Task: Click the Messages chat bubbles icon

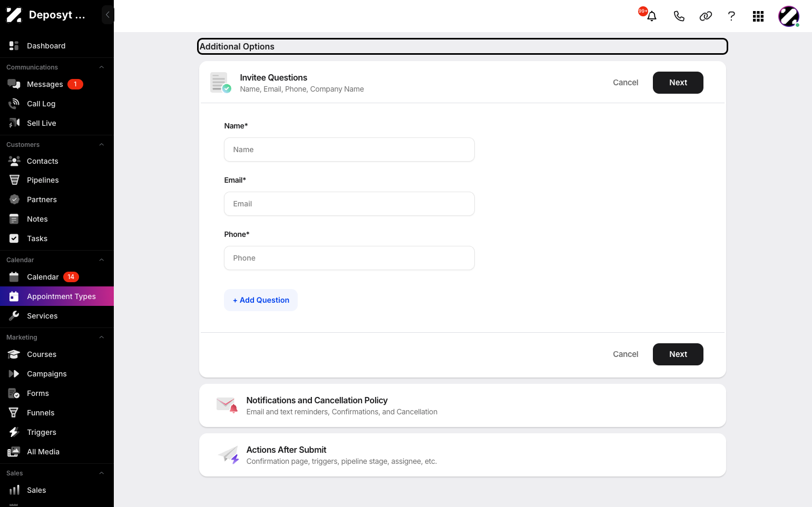Action: click(x=14, y=84)
